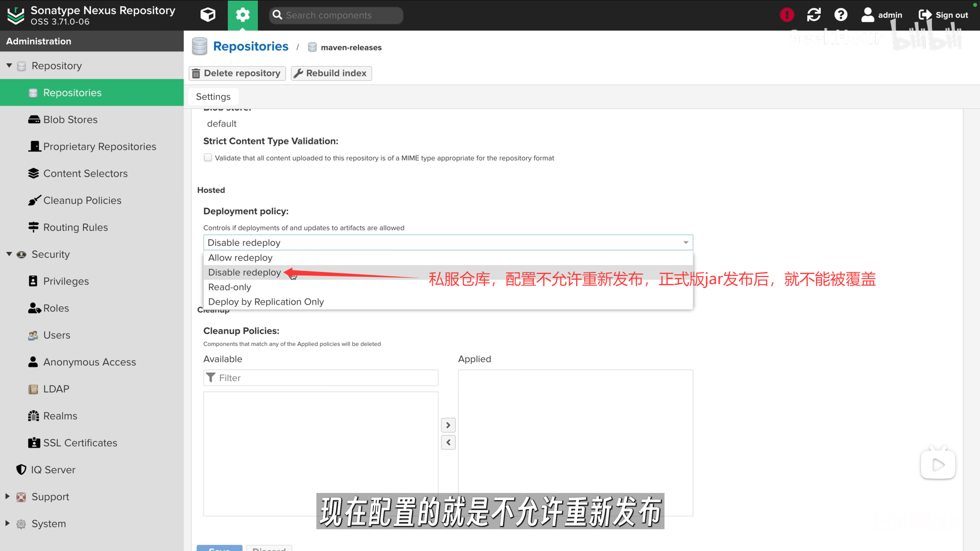Click Cleanup Policies broom icon
This screenshot has width=980, height=551.
coord(34,200)
